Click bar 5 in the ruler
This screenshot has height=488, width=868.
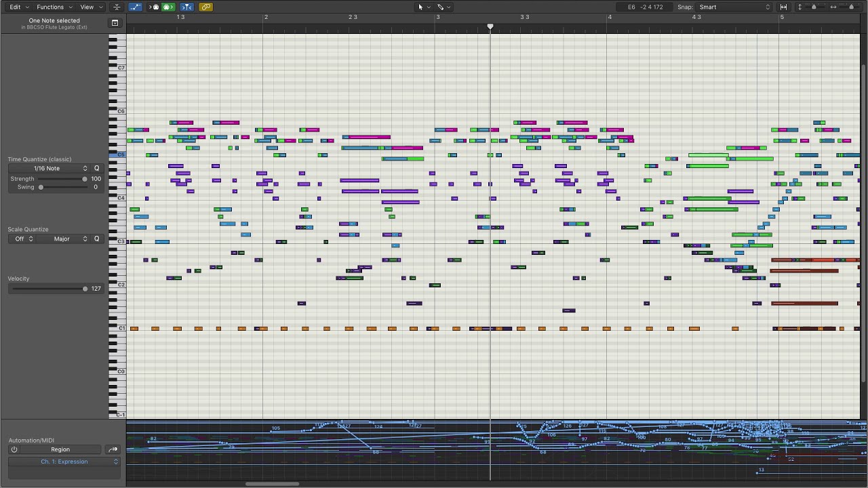point(782,17)
